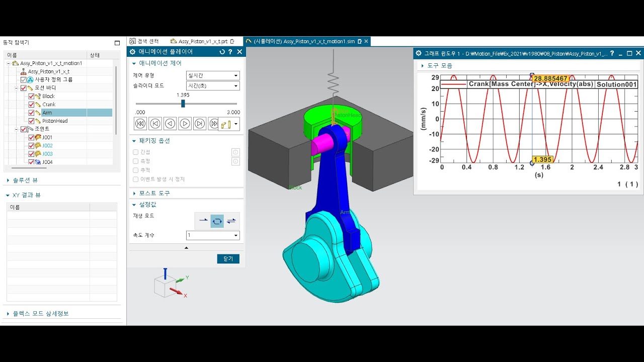The height and width of the screenshot is (362, 644).
Task: Expand the 포스트 도구 section
Action: 154,193
